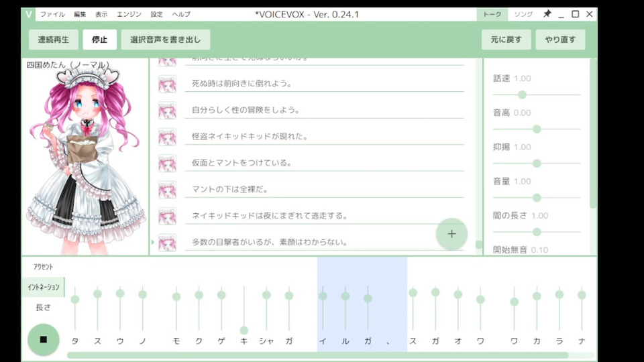The width and height of the screenshot is (644, 362).
Task: Click the pitch slider handle for オ
Action: click(x=458, y=294)
